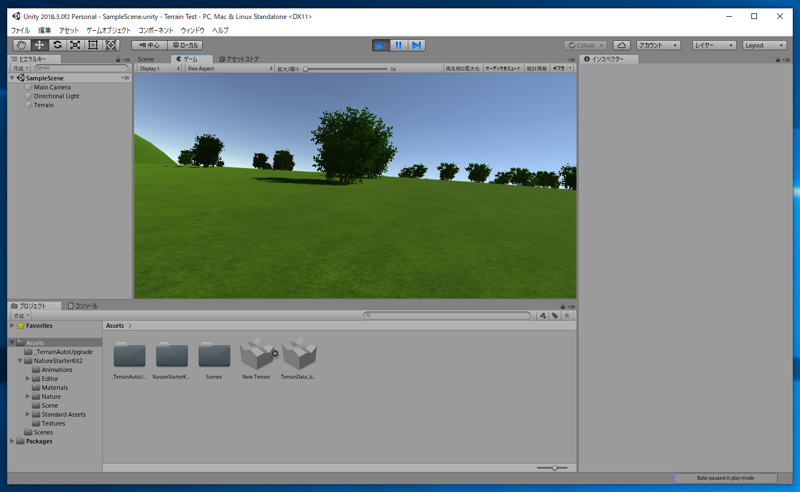Select the New Terrain asset thumbnail
Screen dimensions: 800x492
257,354
